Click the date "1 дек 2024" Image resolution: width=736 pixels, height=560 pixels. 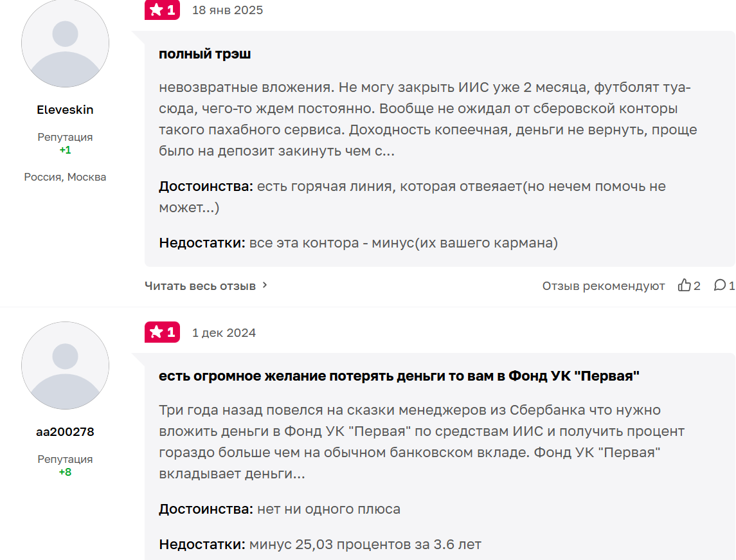click(223, 332)
